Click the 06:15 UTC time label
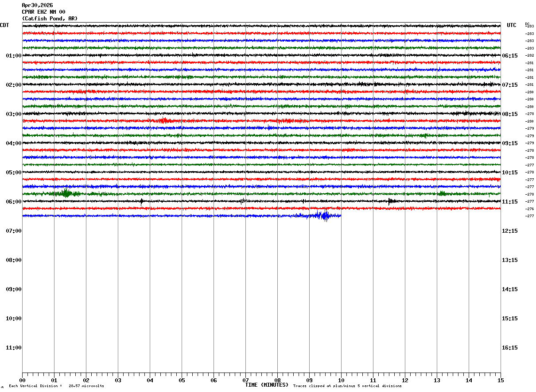 (x=510, y=55)
